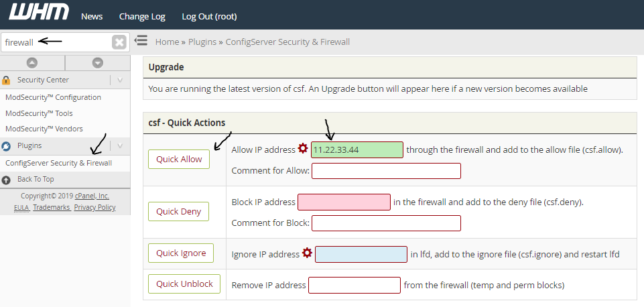Focus the Comment for Allow field
The width and height of the screenshot is (644, 307).
click(x=386, y=171)
